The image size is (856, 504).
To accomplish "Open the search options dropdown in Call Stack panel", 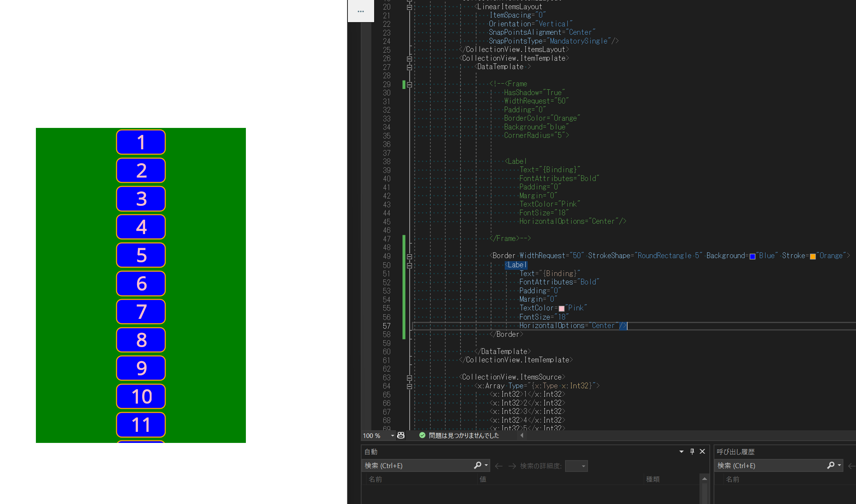I will point(838,465).
